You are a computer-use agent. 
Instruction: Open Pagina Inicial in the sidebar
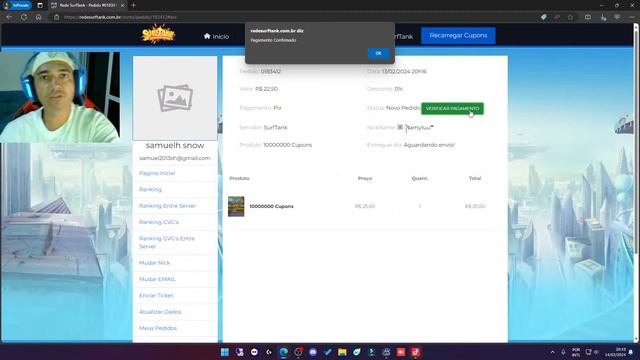point(157,173)
